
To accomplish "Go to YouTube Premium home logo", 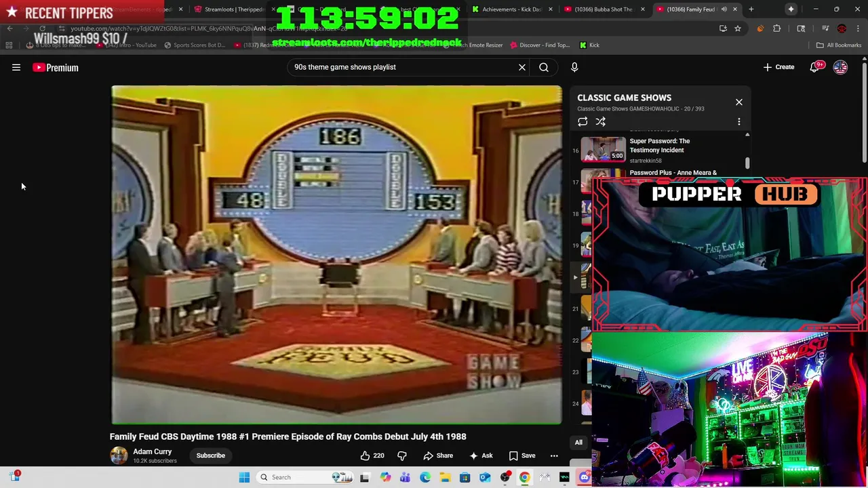I will pyautogui.click(x=56, y=68).
